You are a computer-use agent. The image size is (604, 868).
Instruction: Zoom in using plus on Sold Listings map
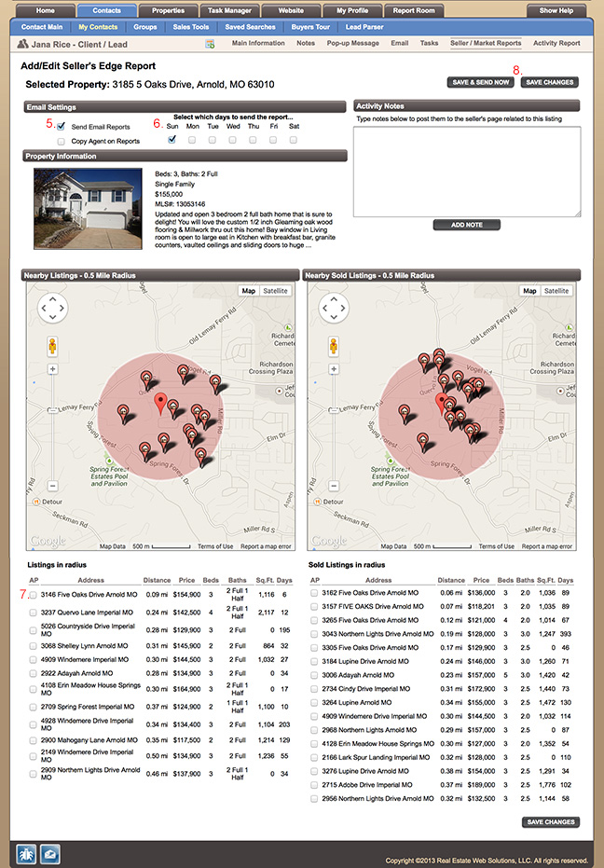(x=334, y=369)
